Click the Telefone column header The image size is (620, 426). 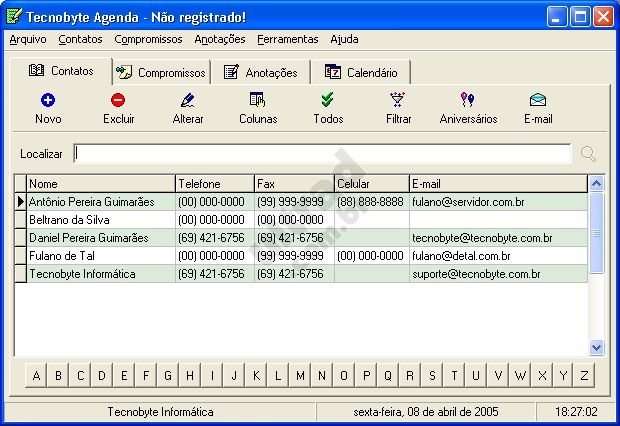[x=215, y=184]
